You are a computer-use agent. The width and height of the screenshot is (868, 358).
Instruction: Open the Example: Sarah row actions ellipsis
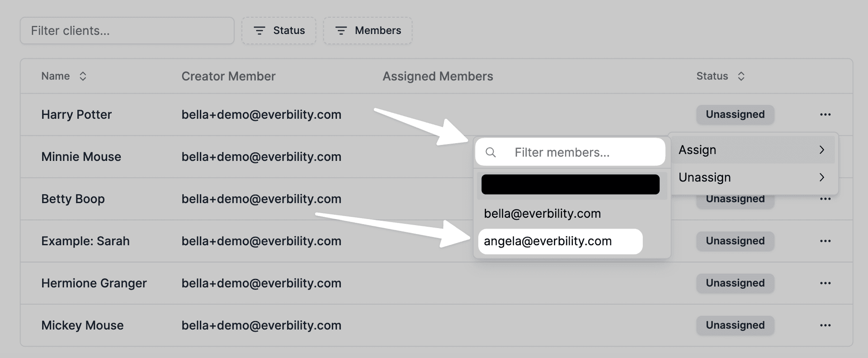[825, 241]
